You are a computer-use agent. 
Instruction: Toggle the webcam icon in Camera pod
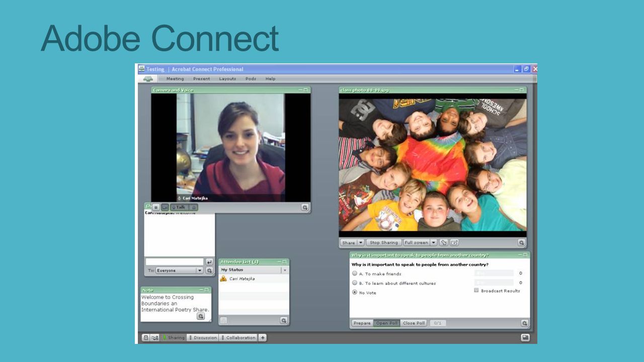click(x=165, y=207)
